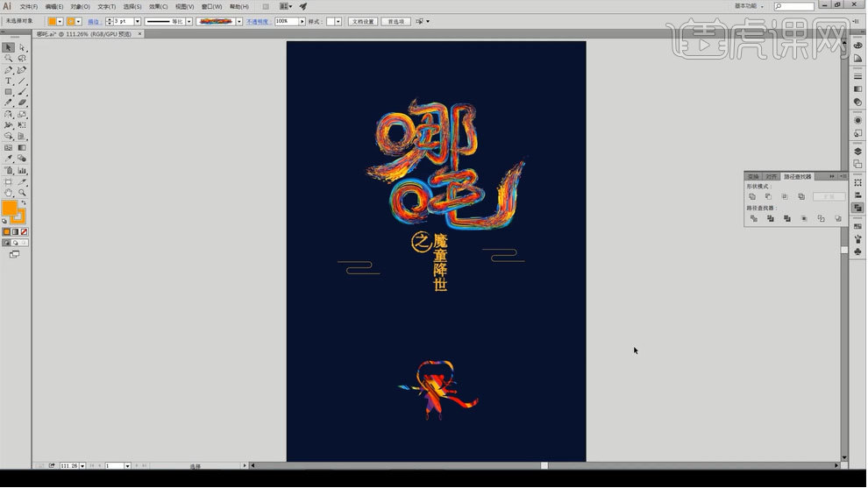Screen dimensions: 868x488
Task: Set fill mode to solid Color
Action: tap(7, 232)
